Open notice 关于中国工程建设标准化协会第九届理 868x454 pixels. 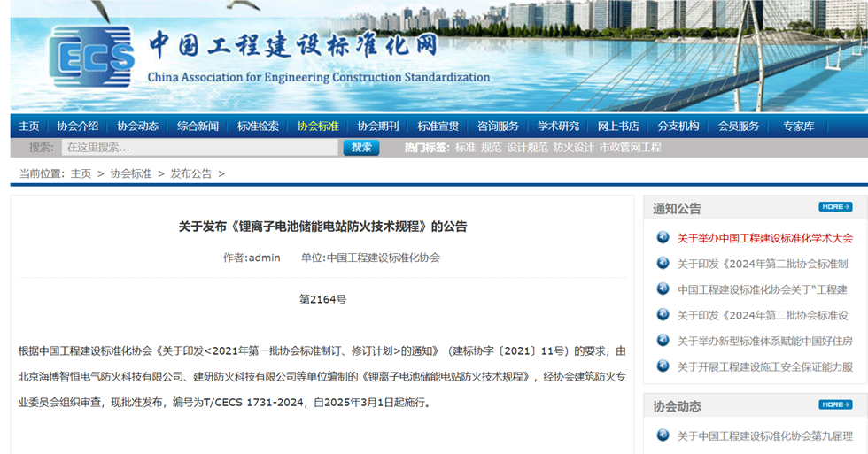[x=764, y=435]
